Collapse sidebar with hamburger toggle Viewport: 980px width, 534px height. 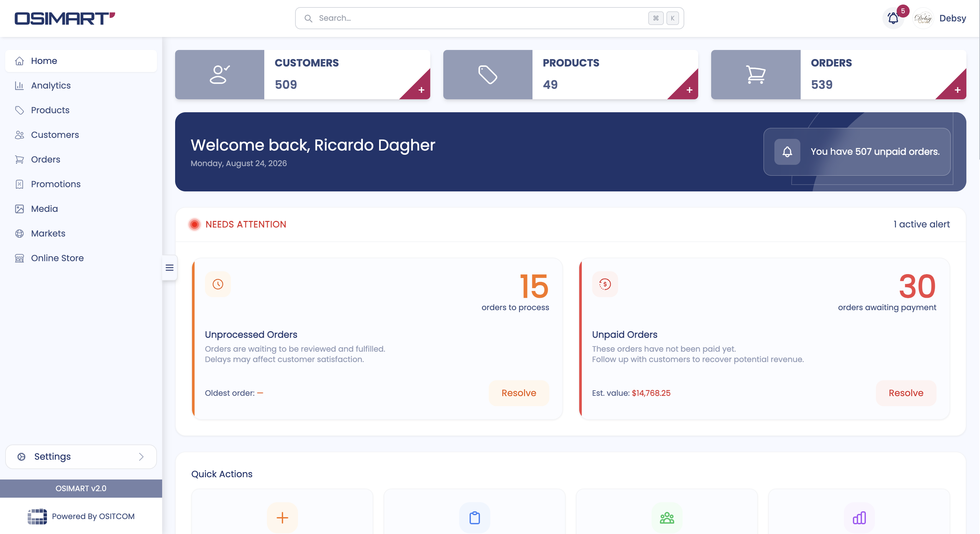[170, 268]
